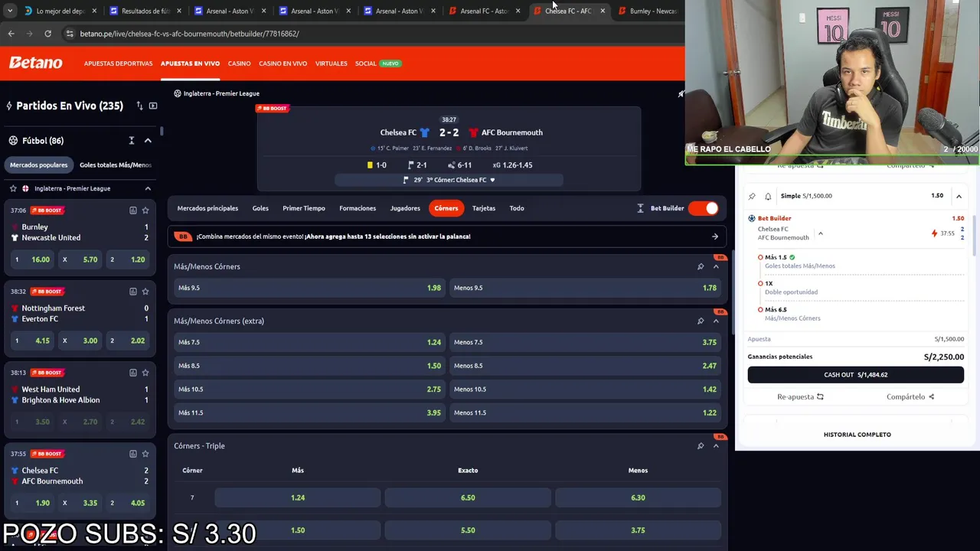Bet on Burnley win at 16.00
Viewport: 980px width, 551px height.
pyautogui.click(x=31, y=259)
